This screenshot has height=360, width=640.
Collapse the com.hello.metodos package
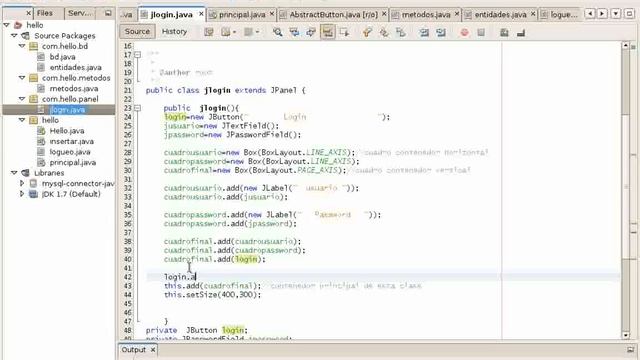(22, 78)
